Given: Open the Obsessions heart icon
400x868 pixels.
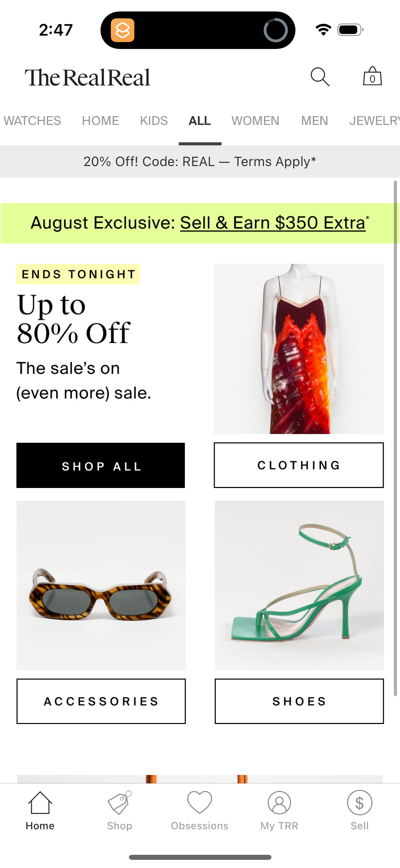Looking at the screenshot, I should click(x=199, y=803).
